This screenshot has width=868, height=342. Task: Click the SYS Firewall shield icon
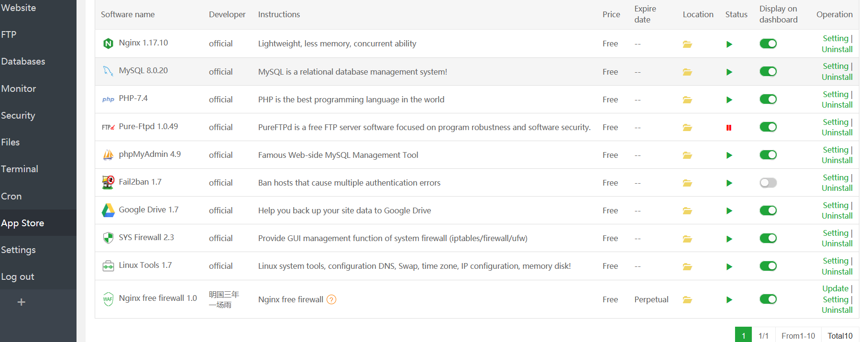tap(109, 238)
